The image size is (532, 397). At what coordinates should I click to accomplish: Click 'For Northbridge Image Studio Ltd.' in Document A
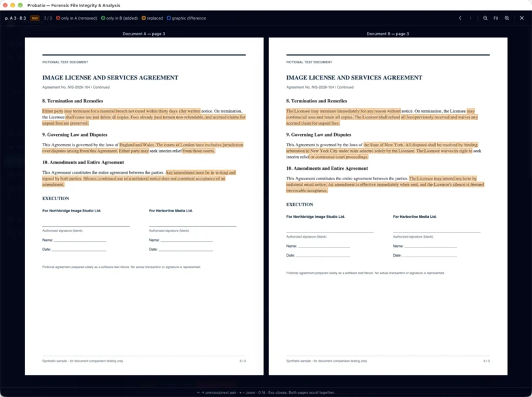coord(72,211)
